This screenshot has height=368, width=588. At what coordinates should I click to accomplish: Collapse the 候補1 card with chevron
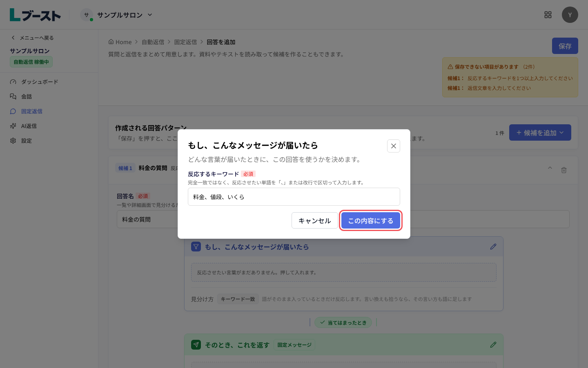tap(550, 168)
